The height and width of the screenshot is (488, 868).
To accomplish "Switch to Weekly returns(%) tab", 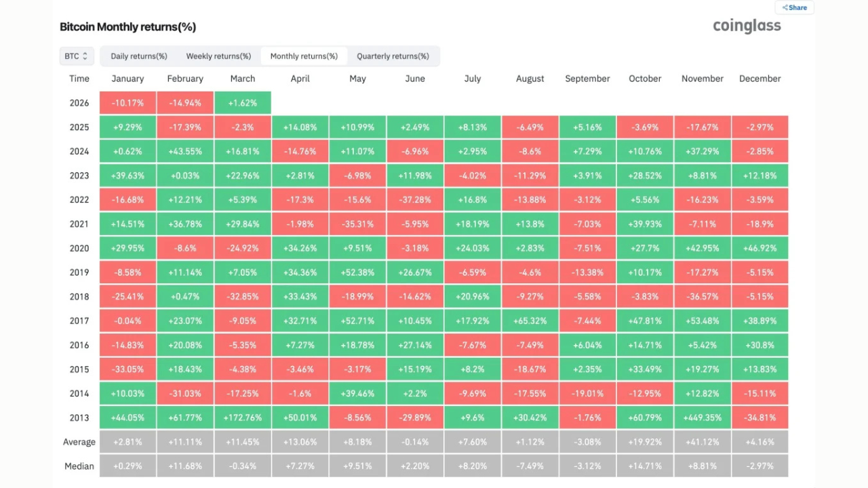I will [x=218, y=56].
